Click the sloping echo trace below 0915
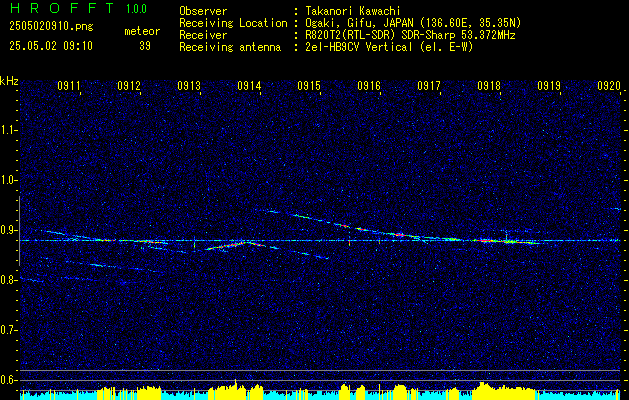The height and width of the screenshot is (400, 629). (x=311, y=254)
